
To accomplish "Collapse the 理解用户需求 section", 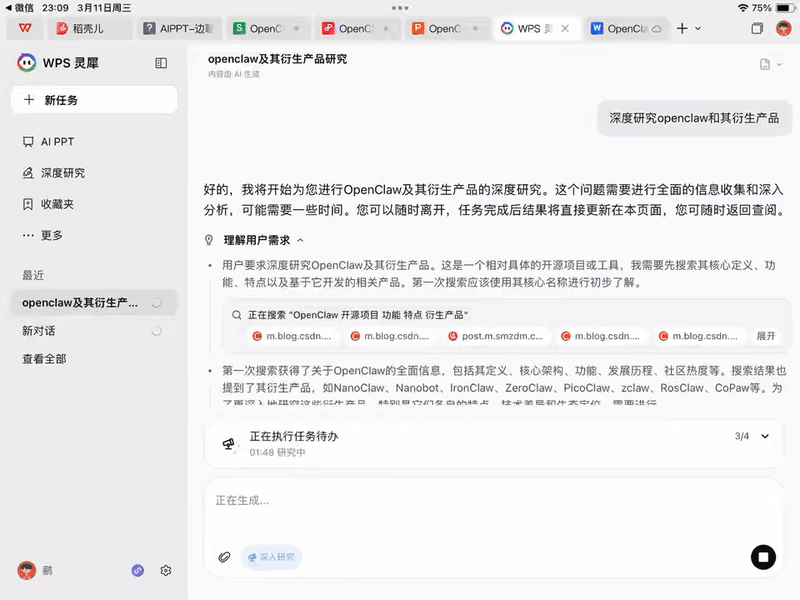I will tap(301, 240).
